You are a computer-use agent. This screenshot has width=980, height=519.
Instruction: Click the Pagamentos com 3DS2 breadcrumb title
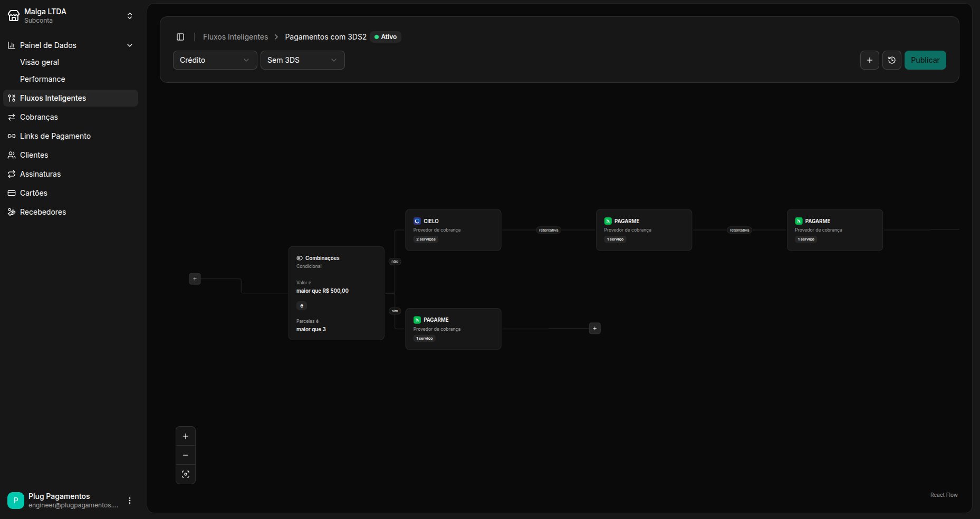coord(325,37)
